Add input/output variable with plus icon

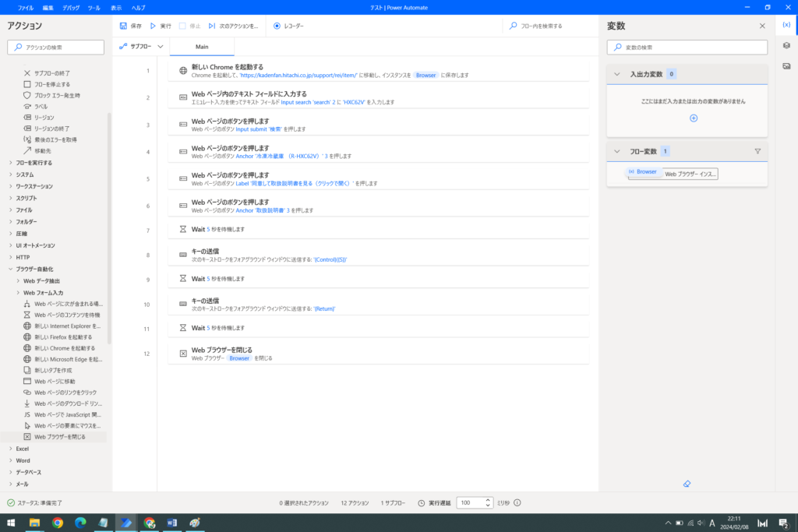click(694, 118)
